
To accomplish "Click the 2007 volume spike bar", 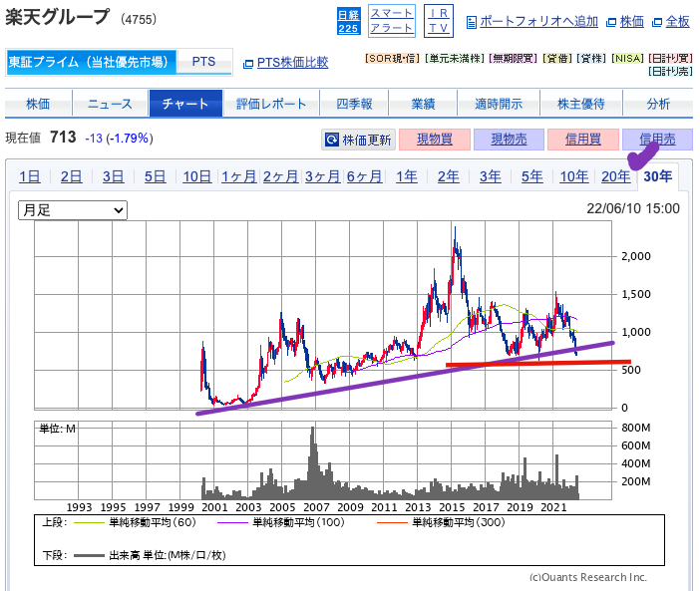I will (x=313, y=462).
